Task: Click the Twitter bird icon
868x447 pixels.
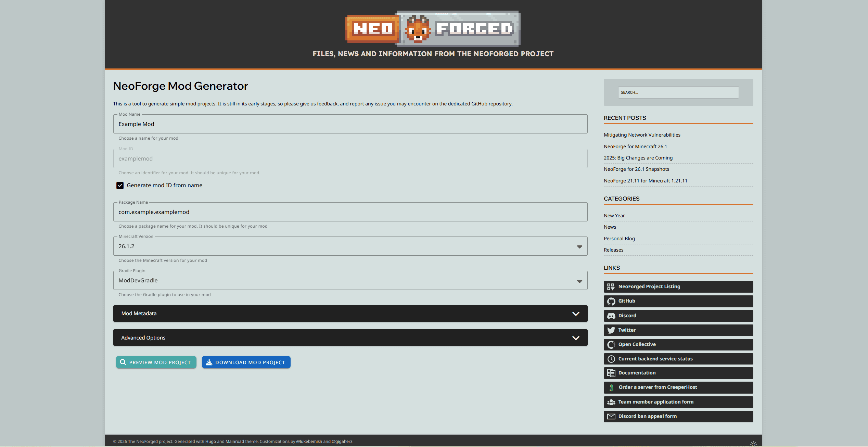Action: click(611, 330)
